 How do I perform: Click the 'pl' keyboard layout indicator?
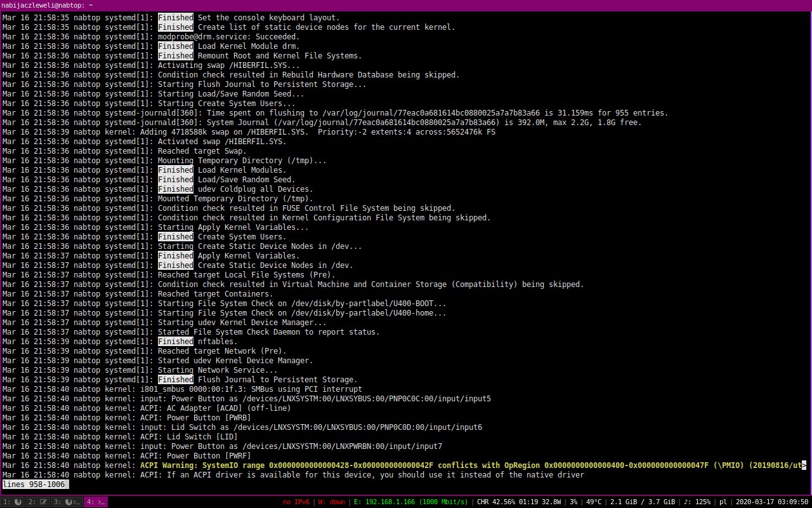point(723,502)
